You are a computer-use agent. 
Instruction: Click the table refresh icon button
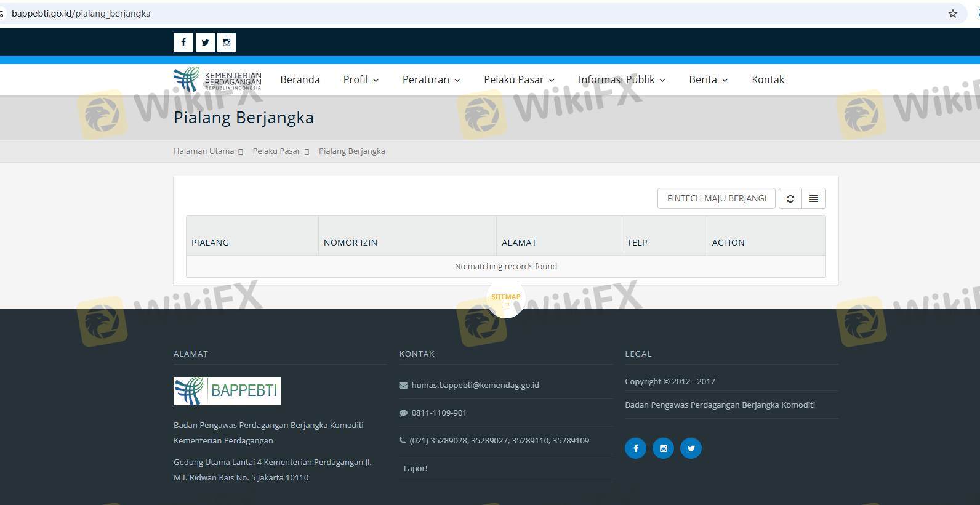point(790,198)
